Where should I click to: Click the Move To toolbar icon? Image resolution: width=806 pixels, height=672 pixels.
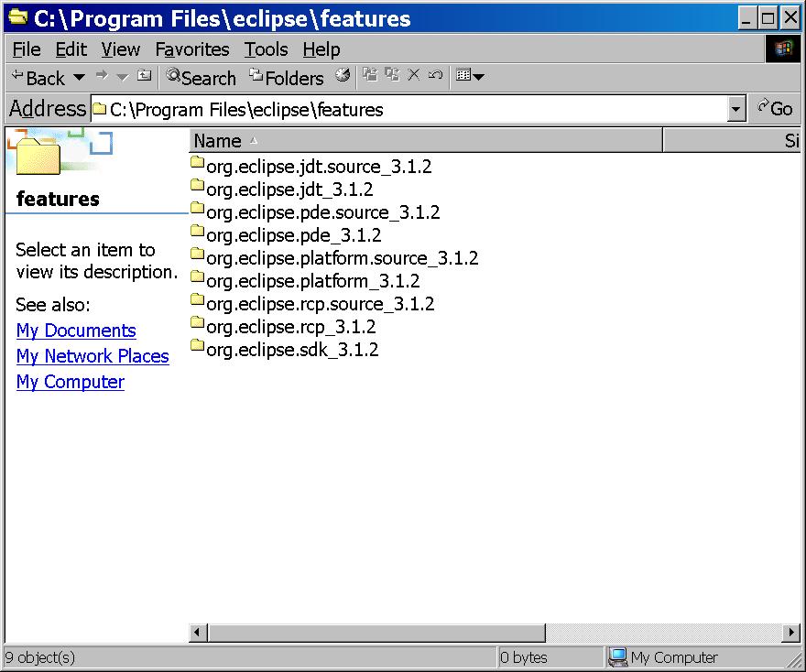[x=370, y=76]
